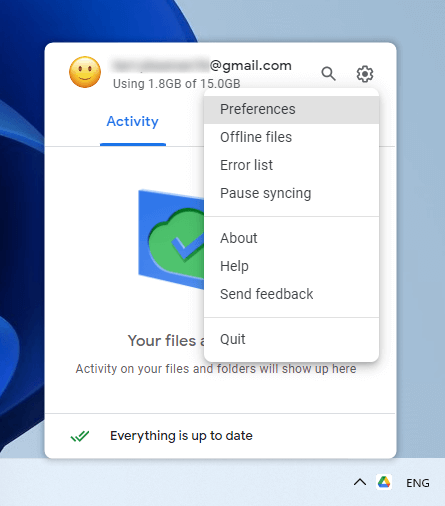Viewport: 445px width, 506px height.
Task: Click the Google Drive tray icon
Action: tap(384, 482)
